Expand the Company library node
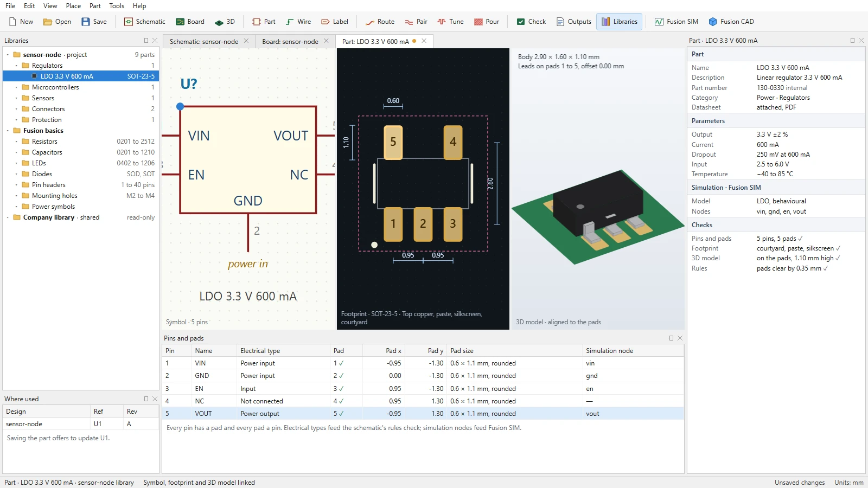The height and width of the screenshot is (488, 868). pyautogui.click(x=8, y=217)
